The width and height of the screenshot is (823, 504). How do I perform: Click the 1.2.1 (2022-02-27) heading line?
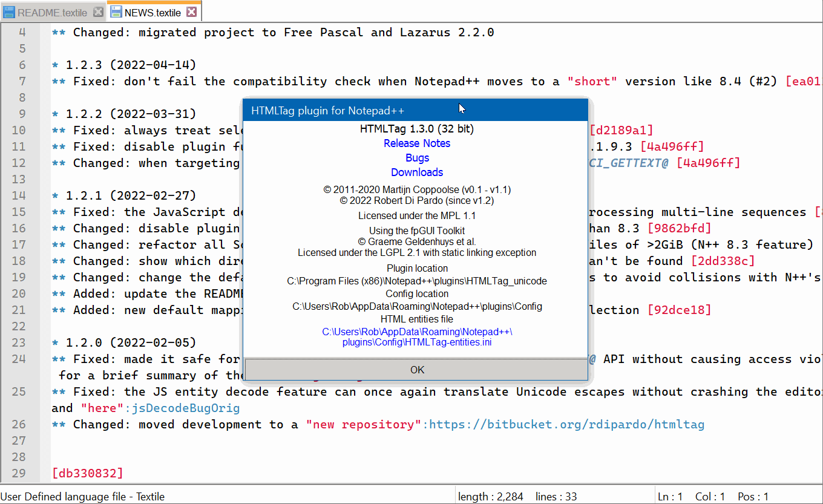(x=124, y=195)
